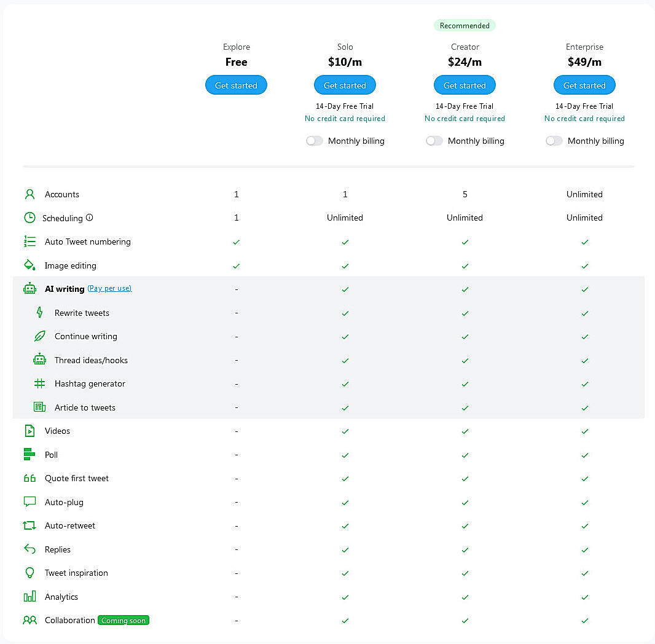
Task: Open the Pay per use link
Action: point(109,288)
